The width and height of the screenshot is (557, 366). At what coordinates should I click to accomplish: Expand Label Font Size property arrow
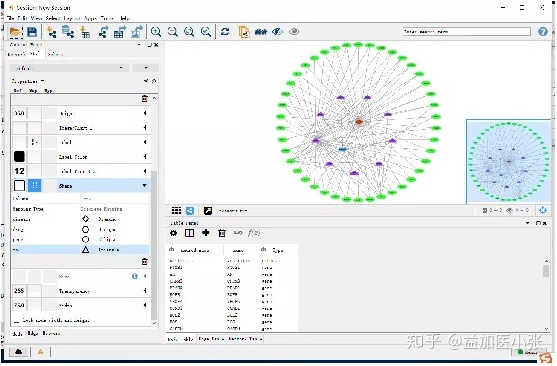145,171
